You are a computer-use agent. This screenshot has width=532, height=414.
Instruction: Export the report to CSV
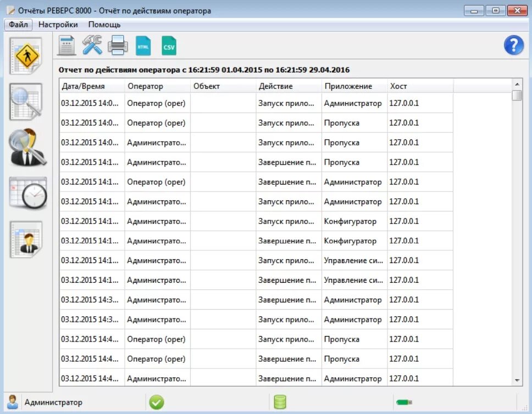click(x=169, y=46)
